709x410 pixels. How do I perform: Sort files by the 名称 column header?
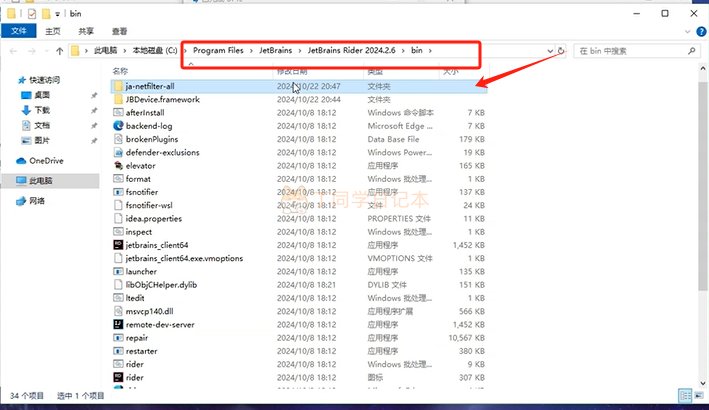pos(121,71)
